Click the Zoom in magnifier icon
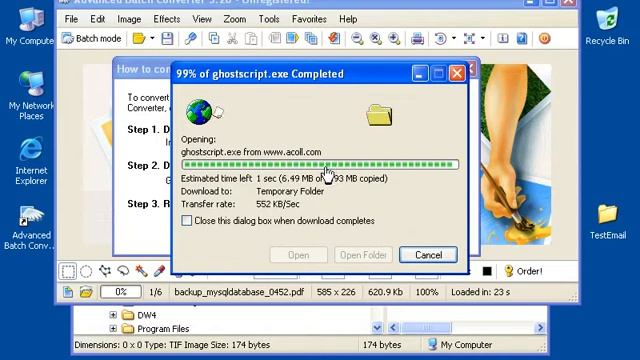The height and width of the screenshot is (360, 640). coord(394,39)
